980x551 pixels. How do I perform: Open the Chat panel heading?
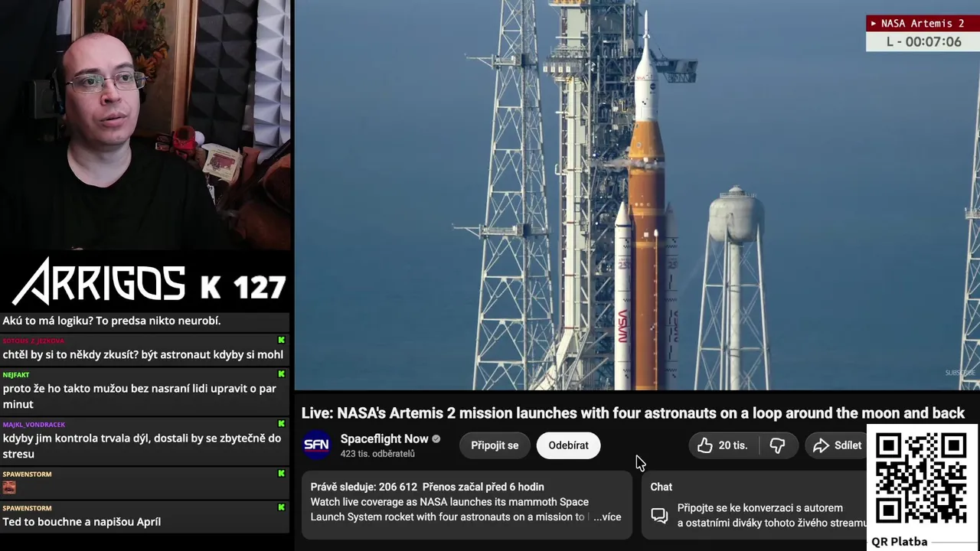pos(661,487)
